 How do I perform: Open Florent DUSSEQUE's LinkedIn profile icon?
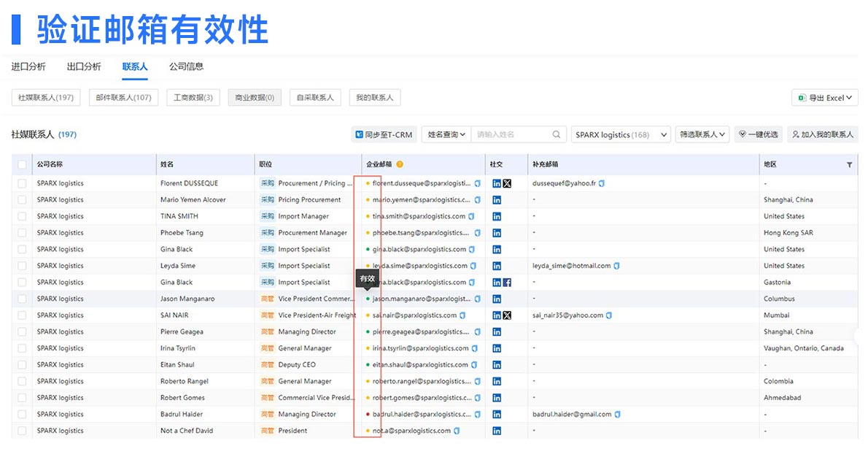[497, 183]
